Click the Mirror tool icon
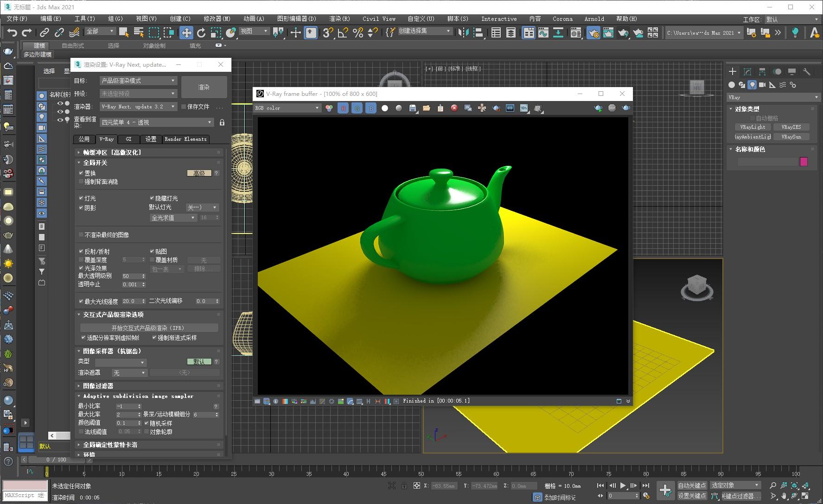This screenshot has width=823, height=504. [463, 32]
